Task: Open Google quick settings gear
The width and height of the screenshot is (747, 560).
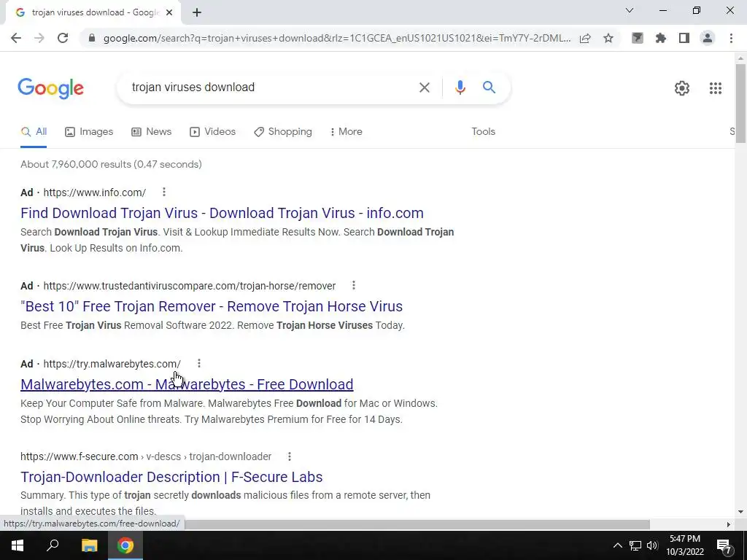Action: tap(682, 88)
